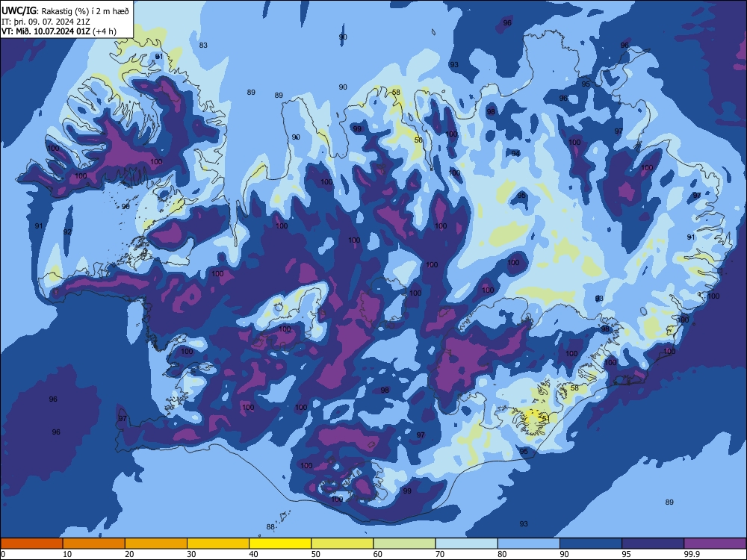
Task: Click the '30' legend scale label
Action: coord(191,554)
